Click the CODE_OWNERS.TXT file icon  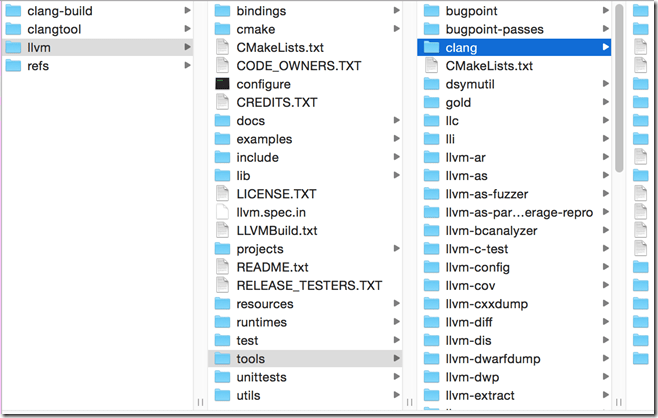[222, 66]
